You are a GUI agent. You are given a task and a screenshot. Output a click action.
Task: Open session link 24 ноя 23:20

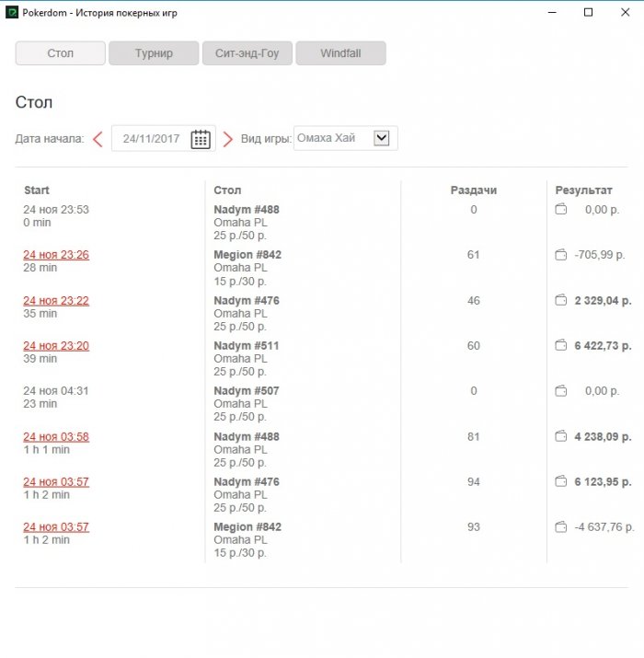pyautogui.click(x=56, y=346)
